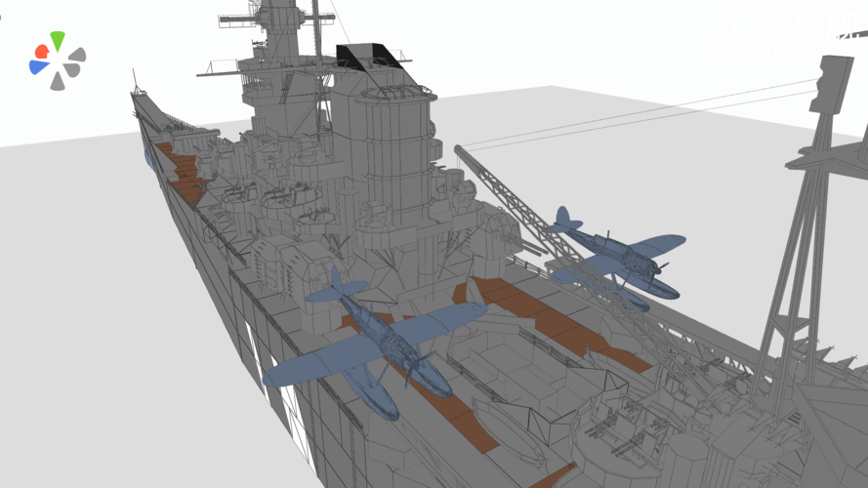Select the brown deck section near the bow
This screenshot has width=868, height=488.
click(183, 173)
